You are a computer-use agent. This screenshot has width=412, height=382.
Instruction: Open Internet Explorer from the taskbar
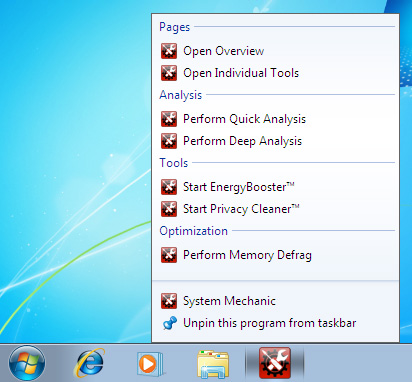[x=89, y=363]
